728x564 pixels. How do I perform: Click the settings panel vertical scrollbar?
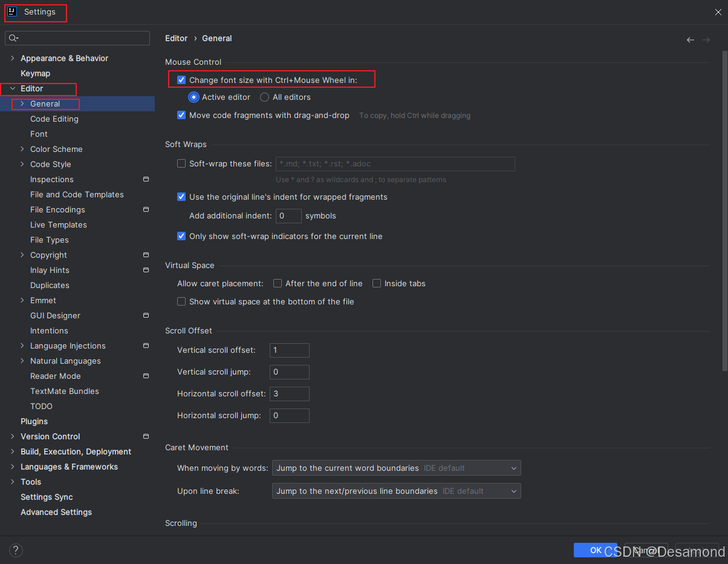point(724,211)
